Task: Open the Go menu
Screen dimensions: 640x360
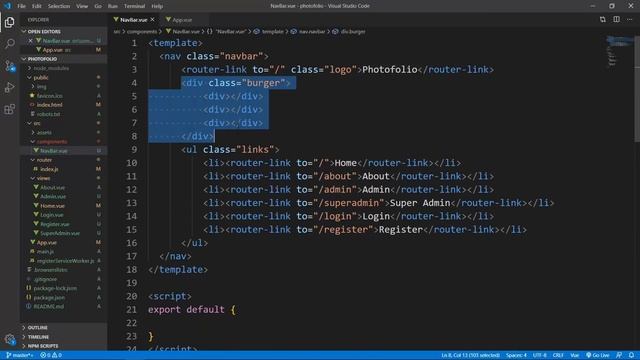Action: [98, 6]
